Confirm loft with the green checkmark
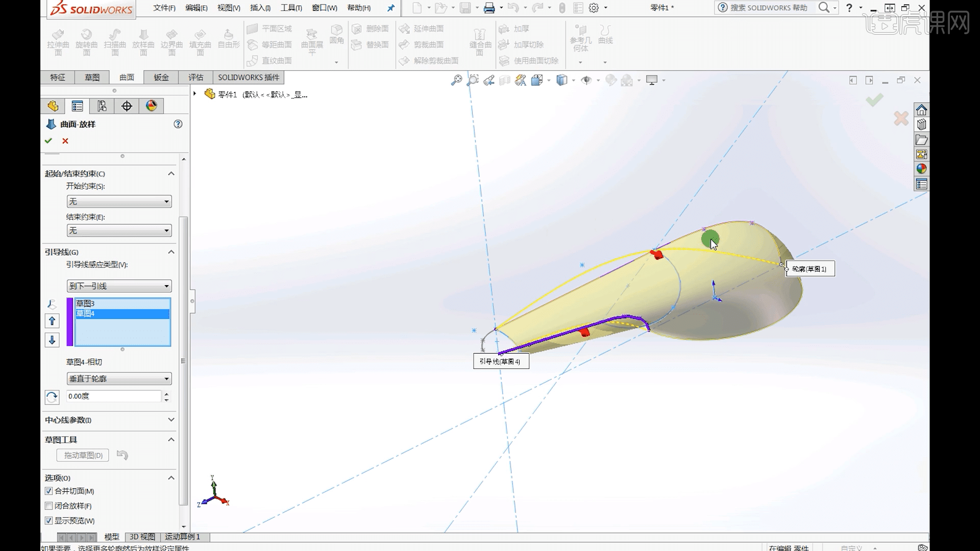The height and width of the screenshot is (551, 980). pos(48,141)
